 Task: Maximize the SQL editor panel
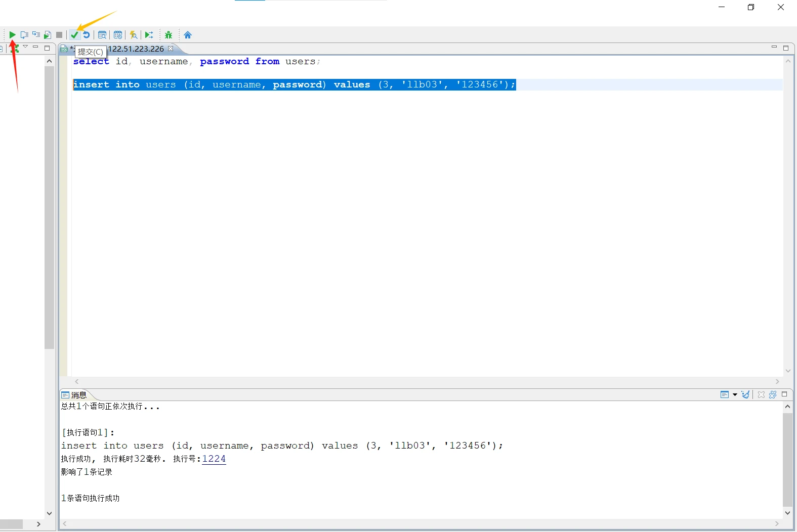click(786, 48)
